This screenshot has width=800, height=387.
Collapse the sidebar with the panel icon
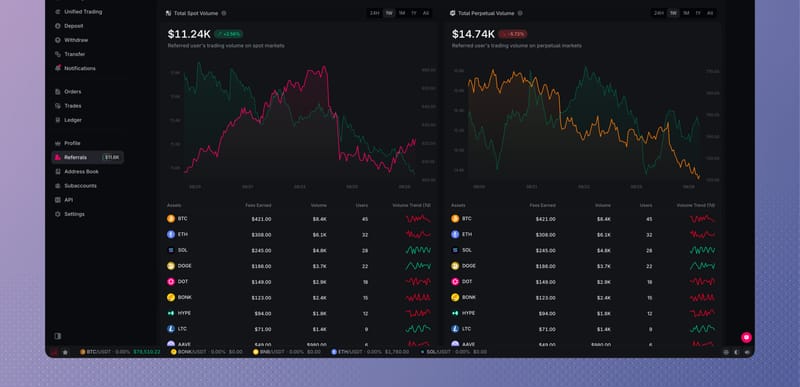tap(58, 336)
